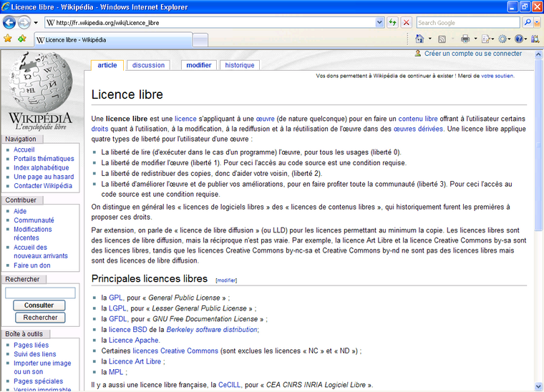Open the CeCILL link
Viewport: 544px width, 392px height.
click(229, 385)
